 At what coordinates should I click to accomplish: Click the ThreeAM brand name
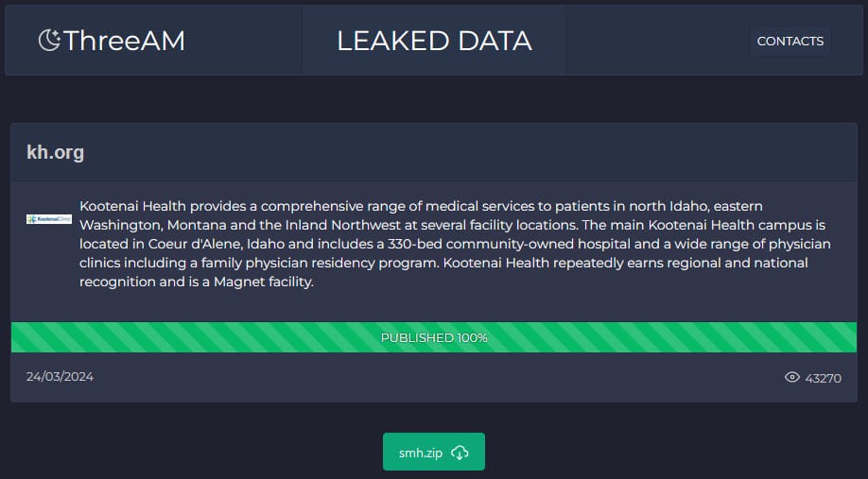[124, 41]
